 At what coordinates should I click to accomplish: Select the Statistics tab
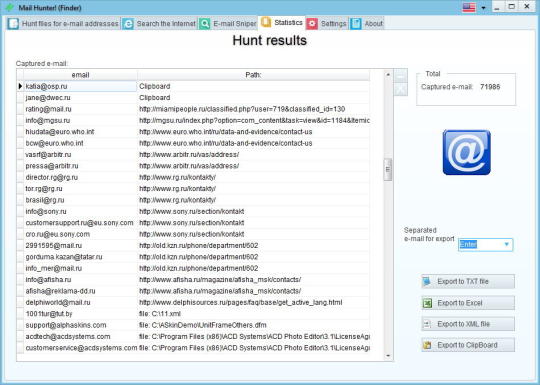pos(282,23)
